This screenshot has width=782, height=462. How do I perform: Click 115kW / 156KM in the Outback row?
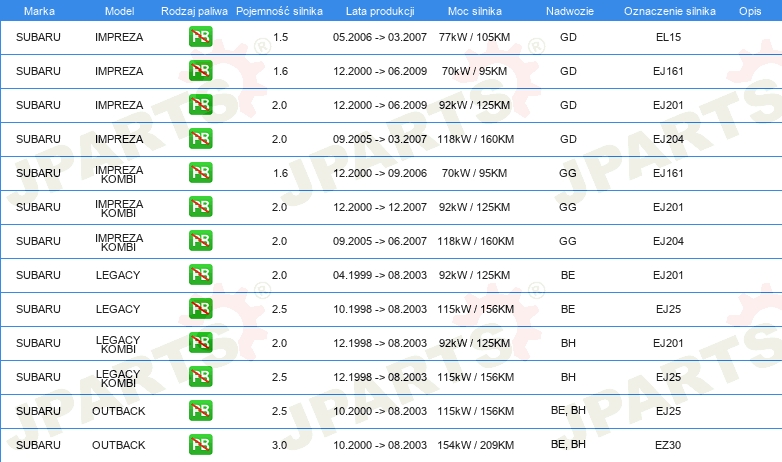pyautogui.click(x=475, y=411)
